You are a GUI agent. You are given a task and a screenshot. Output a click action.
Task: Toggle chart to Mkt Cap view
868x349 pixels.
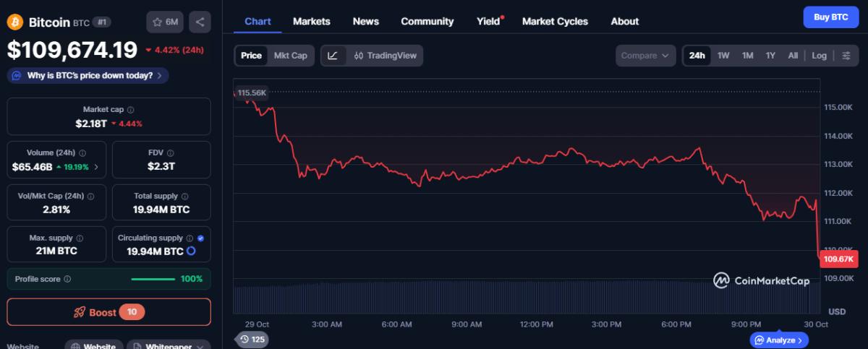(290, 56)
